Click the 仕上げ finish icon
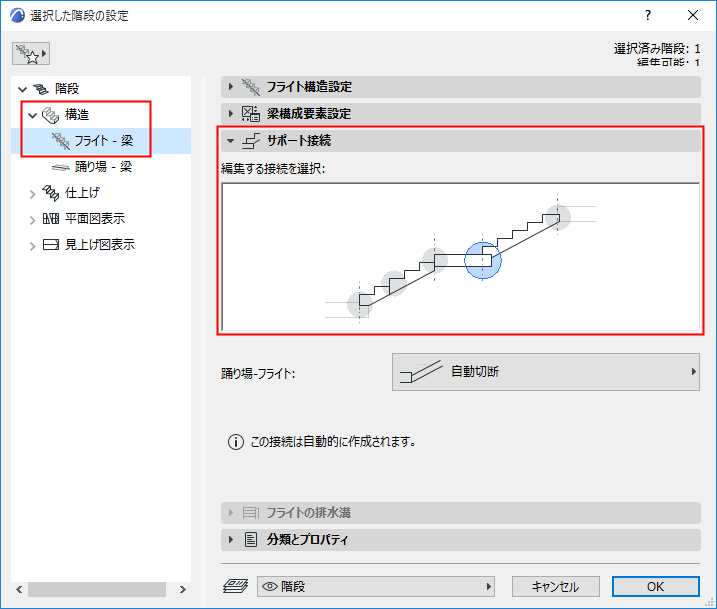 pos(50,193)
